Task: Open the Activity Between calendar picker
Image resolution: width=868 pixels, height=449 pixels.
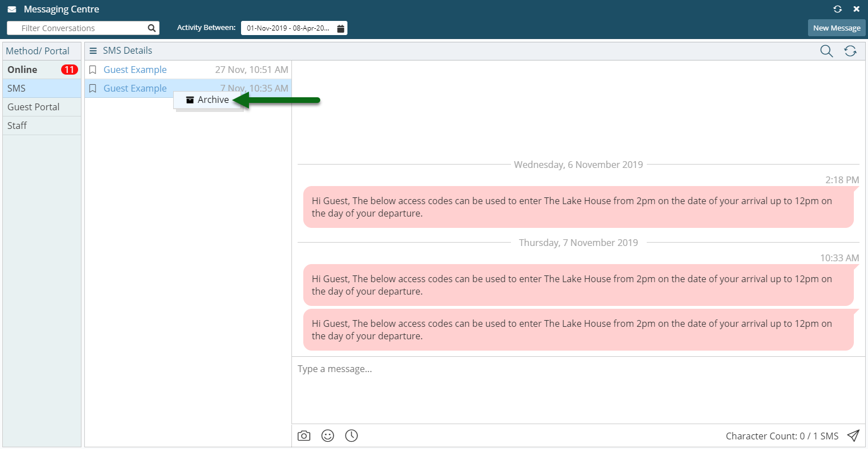Action: (x=341, y=28)
